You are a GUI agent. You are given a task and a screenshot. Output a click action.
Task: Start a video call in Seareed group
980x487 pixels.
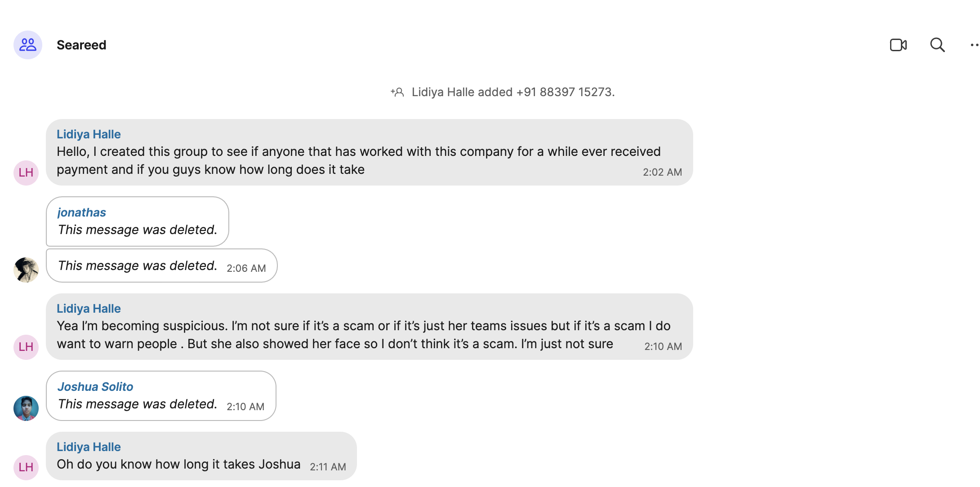pos(898,45)
